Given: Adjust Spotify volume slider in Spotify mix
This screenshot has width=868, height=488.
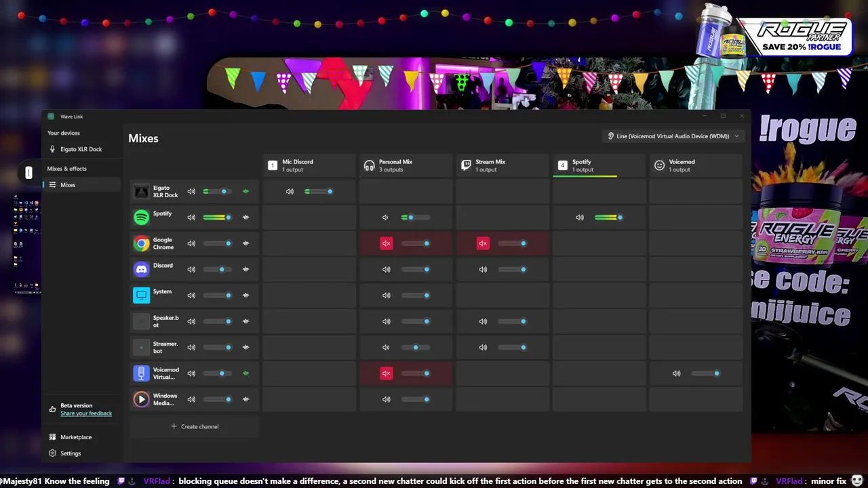Looking at the screenshot, I should pos(609,218).
